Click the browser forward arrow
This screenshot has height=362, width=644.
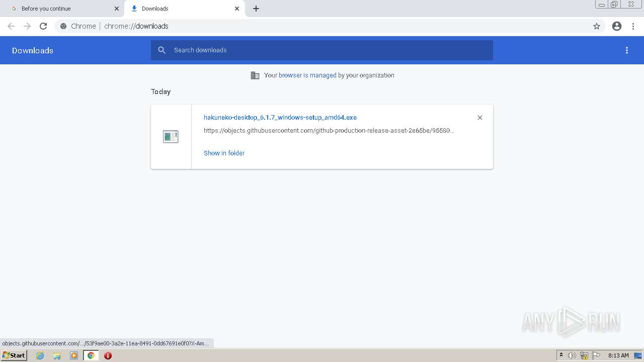(x=27, y=26)
